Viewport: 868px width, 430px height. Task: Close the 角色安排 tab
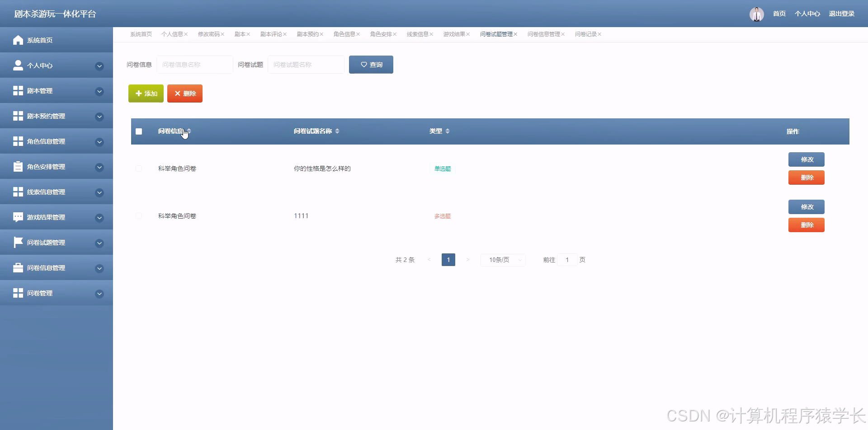coord(395,34)
